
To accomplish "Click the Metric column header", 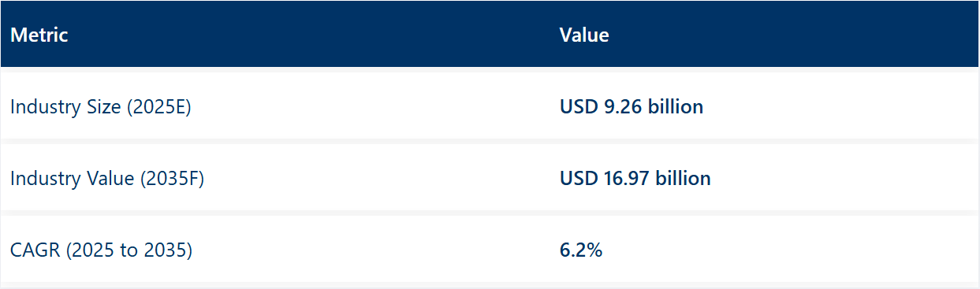I will point(39,35).
